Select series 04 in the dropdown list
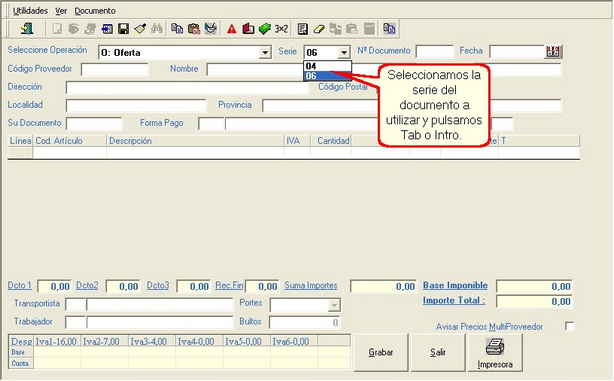Image resolution: width=614 pixels, height=381 pixels. click(x=327, y=66)
